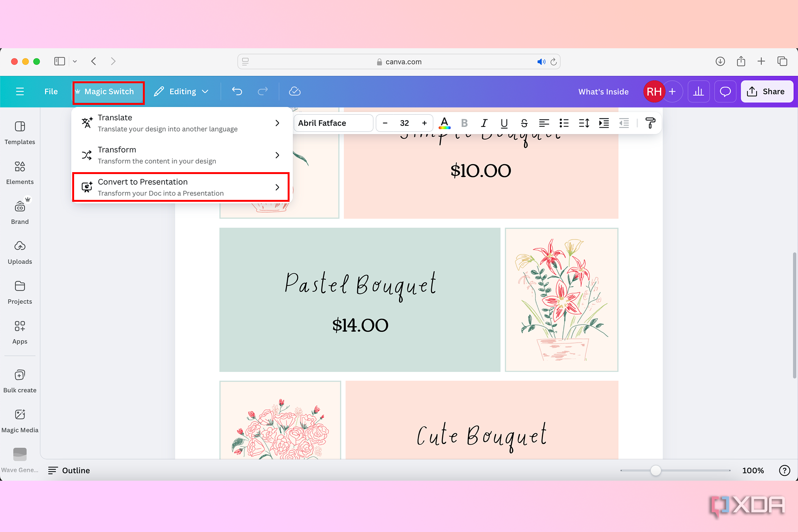
Task: Open the analytics bar chart icon
Action: [698, 91]
